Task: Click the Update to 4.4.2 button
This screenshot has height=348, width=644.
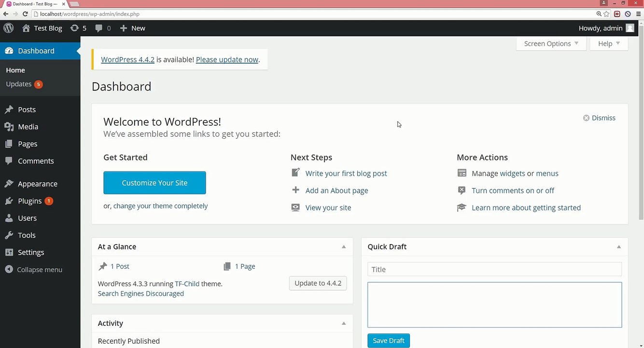Action: (318, 283)
